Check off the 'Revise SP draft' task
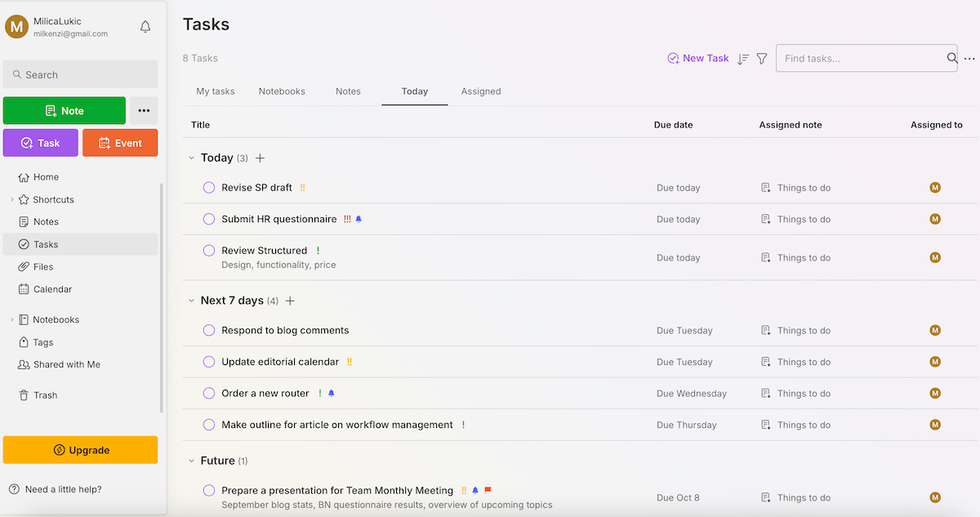 click(209, 187)
